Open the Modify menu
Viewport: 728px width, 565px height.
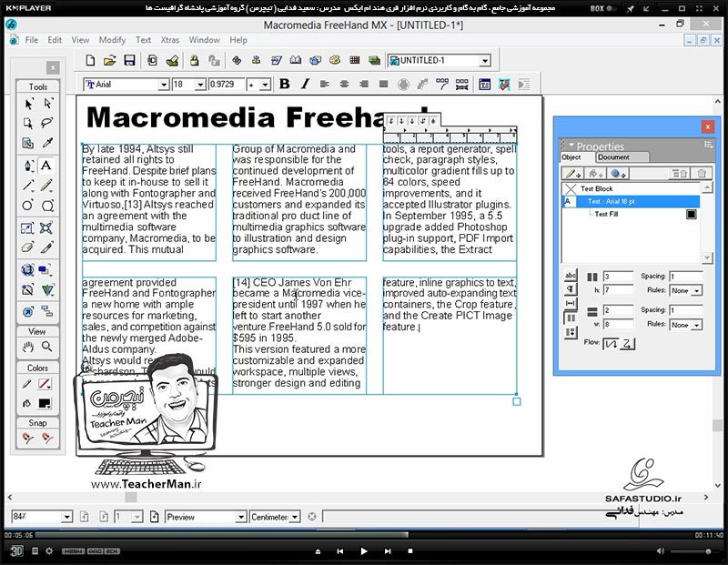pyautogui.click(x=112, y=40)
